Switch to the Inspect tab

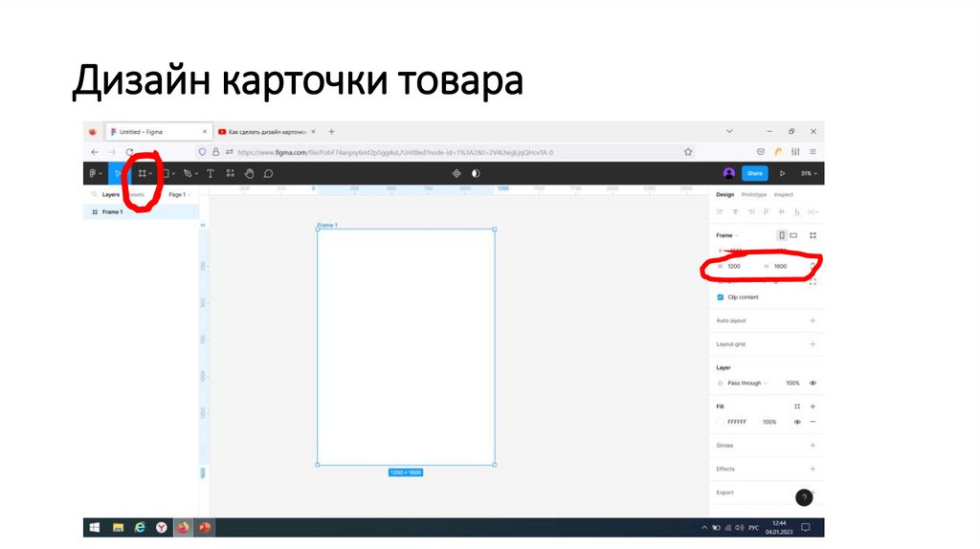coord(784,194)
